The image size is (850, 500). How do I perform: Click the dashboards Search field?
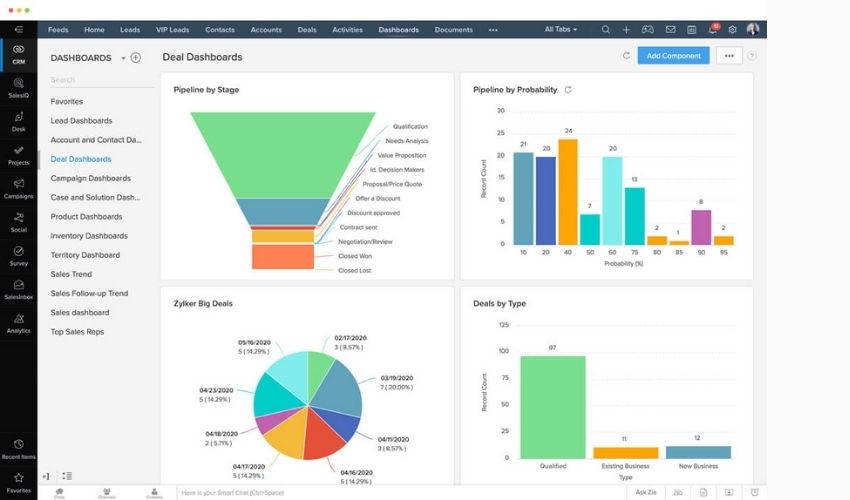coord(101,80)
